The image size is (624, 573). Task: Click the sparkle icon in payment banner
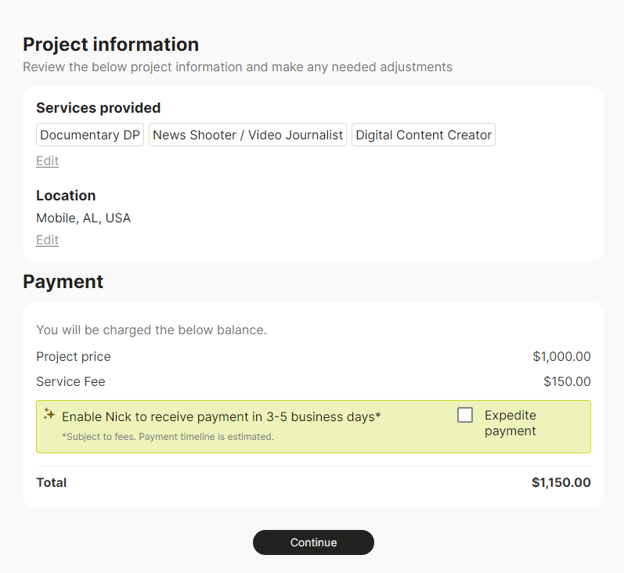pos(49,414)
